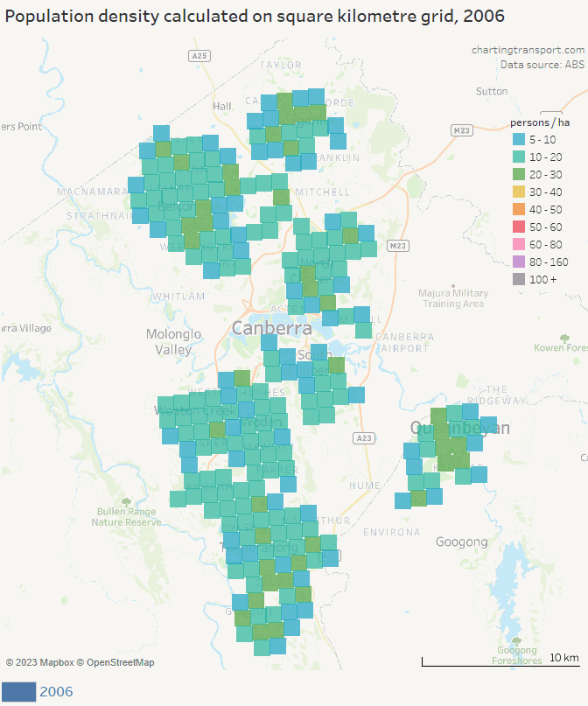588x706 pixels.
Task: Select the 10 - 20 legend color swatch
Action: [518, 157]
